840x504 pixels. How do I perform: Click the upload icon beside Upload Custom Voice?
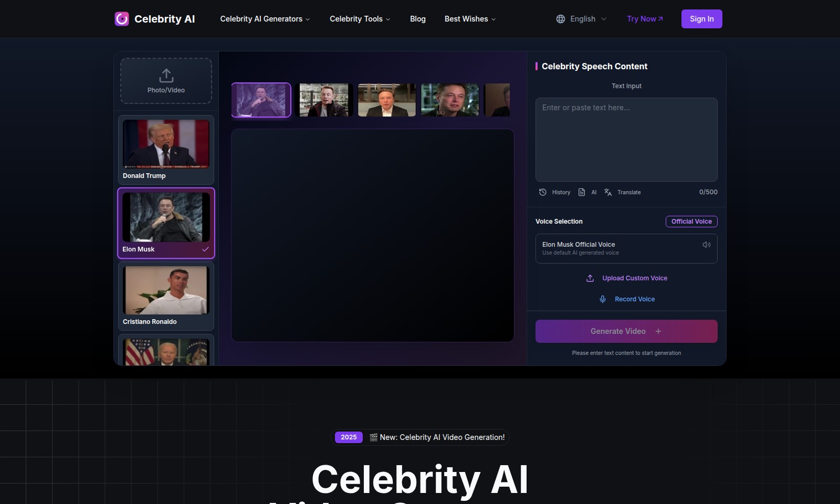pos(590,278)
